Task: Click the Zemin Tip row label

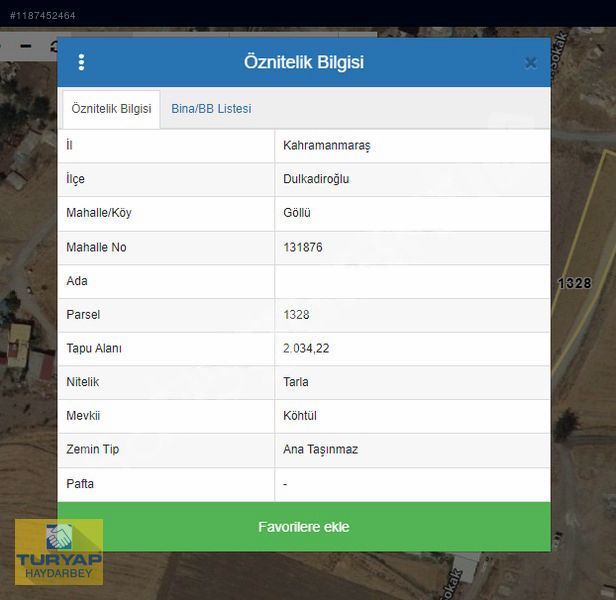Action: (x=92, y=449)
